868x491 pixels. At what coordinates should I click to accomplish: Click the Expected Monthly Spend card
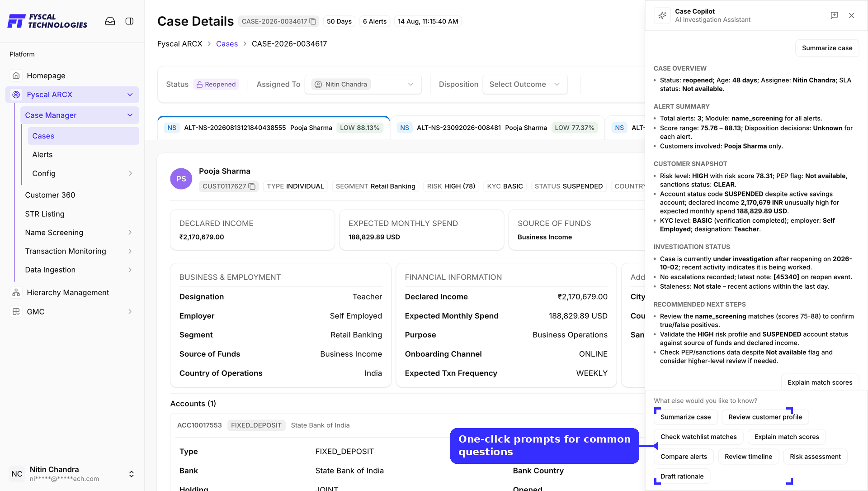421,230
